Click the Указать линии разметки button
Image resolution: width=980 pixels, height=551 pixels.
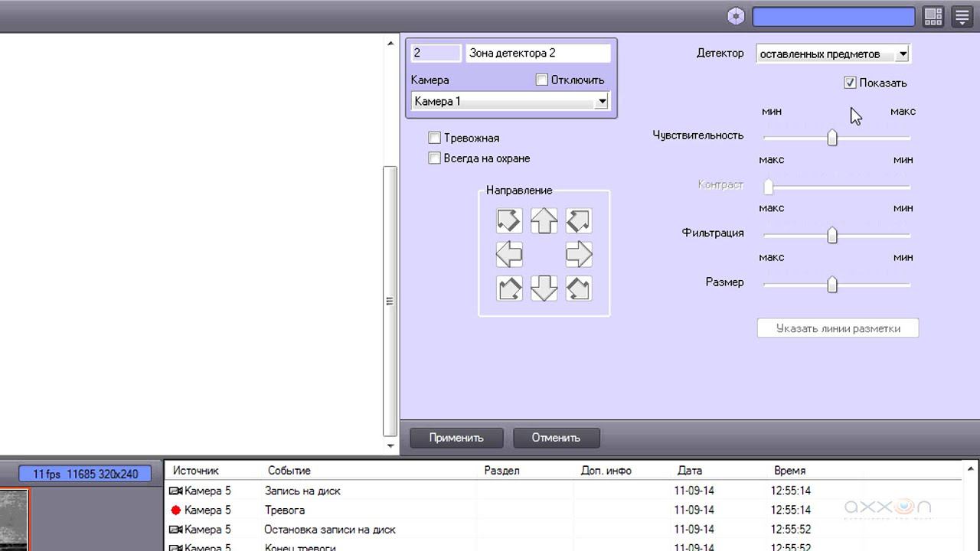pyautogui.click(x=838, y=328)
